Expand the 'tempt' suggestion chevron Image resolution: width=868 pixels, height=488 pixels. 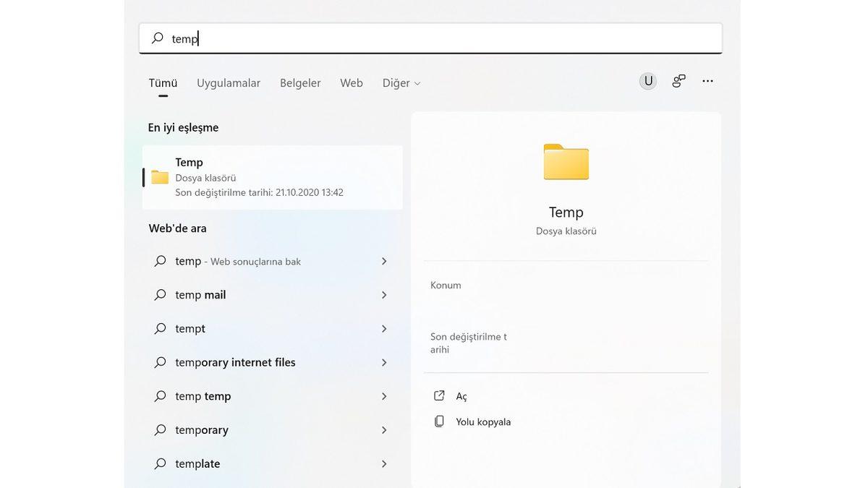click(x=384, y=329)
